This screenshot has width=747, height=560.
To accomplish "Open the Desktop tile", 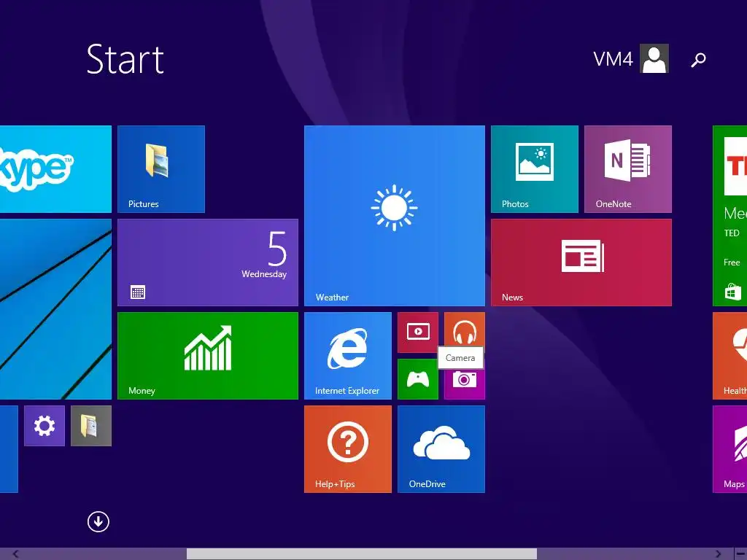I will coord(55,309).
